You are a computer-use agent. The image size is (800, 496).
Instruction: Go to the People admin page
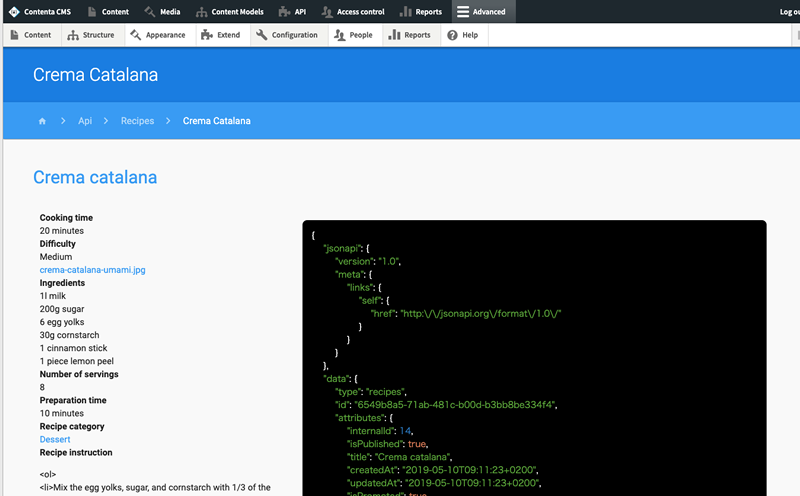coord(353,35)
